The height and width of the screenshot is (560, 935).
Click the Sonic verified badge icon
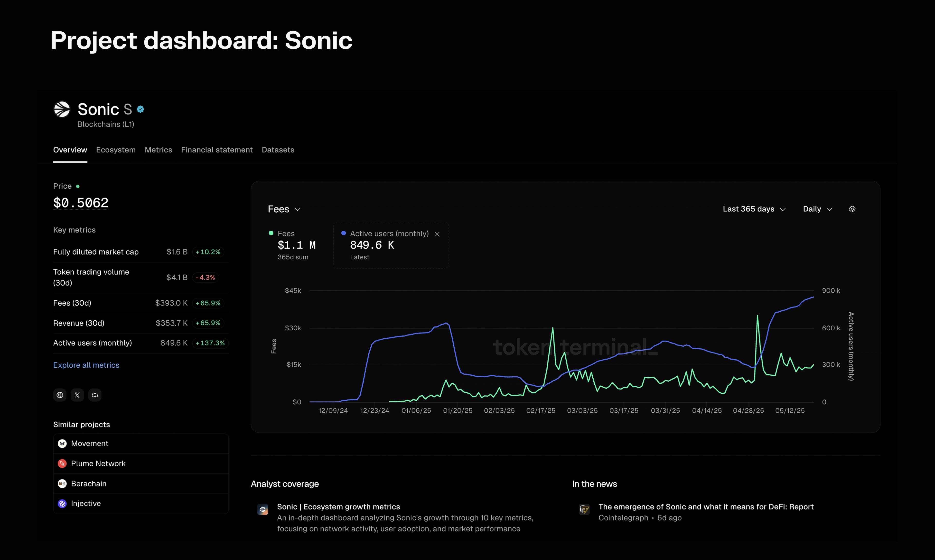[140, 109]
